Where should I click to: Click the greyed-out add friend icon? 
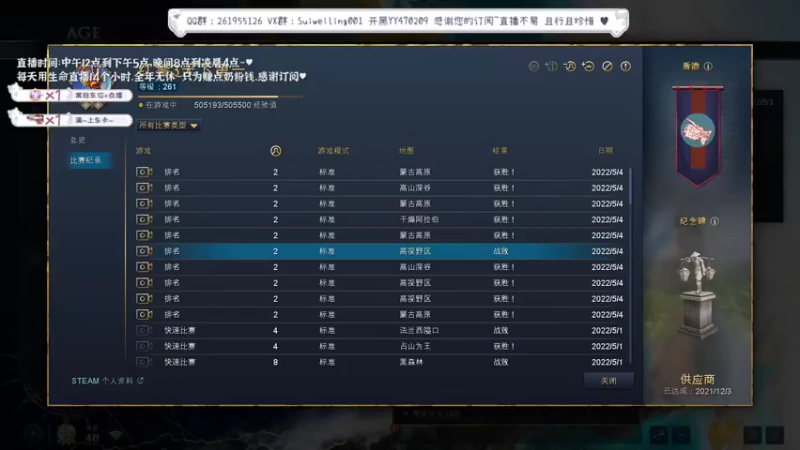552,66
